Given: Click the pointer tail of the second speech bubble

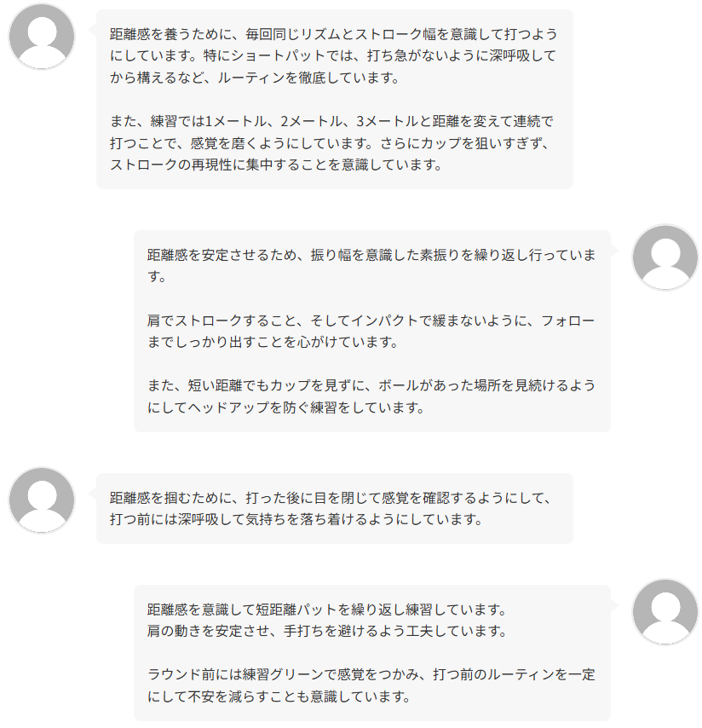Looking at the screenshot, I should (x=614, y=251).
